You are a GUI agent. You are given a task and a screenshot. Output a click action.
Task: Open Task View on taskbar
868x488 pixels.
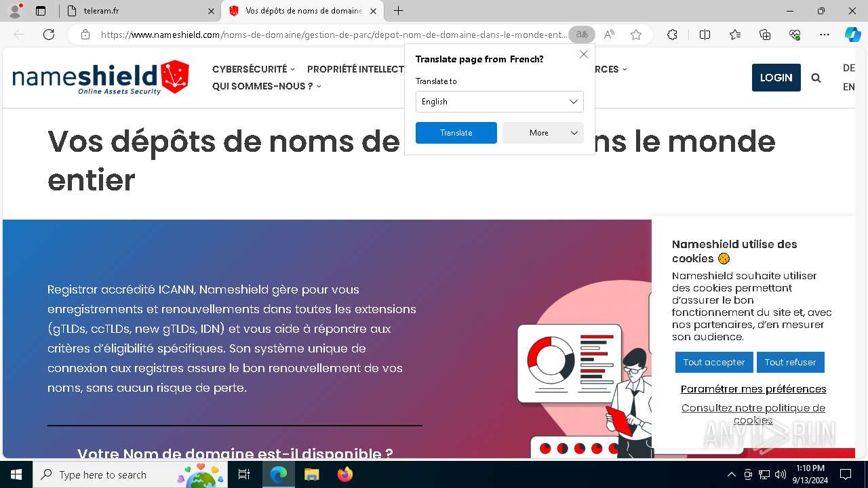coord(244,474)
